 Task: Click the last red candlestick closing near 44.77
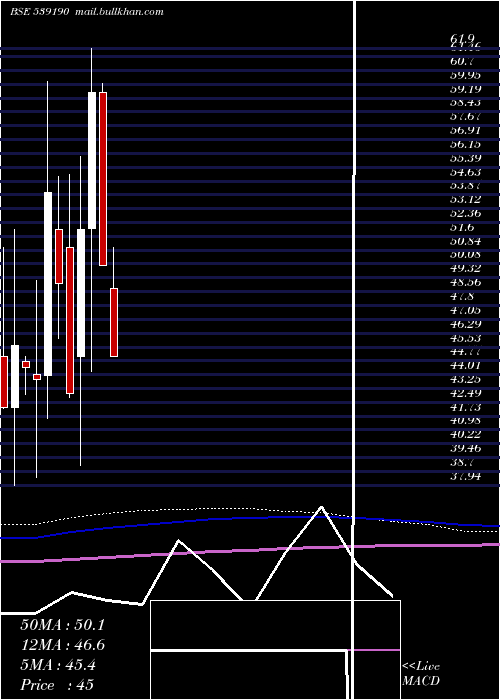coord(114,322)
